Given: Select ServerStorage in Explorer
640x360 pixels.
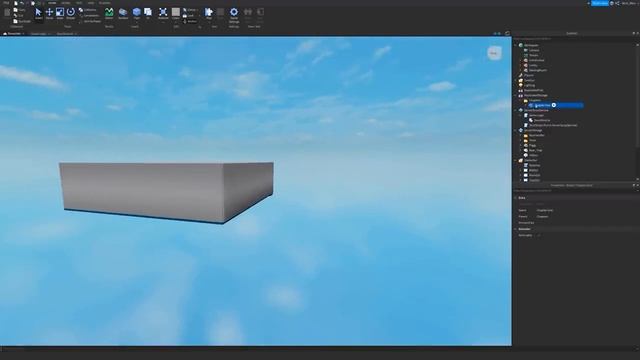Looking at the screenshot, I should [x=533, y=130].
